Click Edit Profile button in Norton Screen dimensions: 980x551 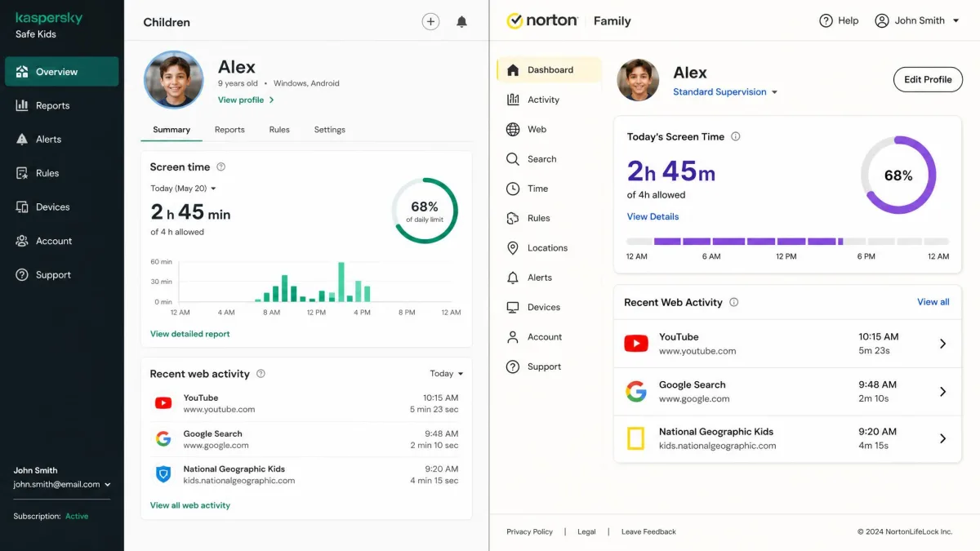click(928, 79)
